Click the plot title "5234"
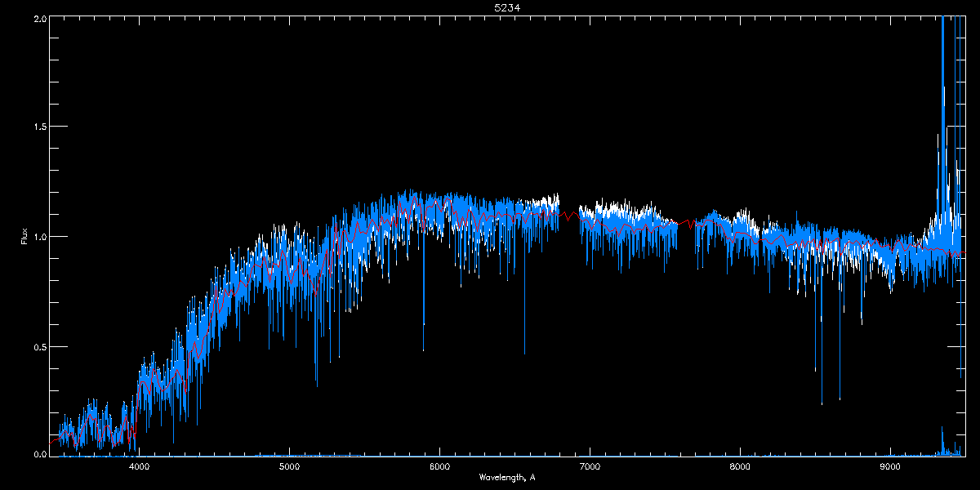The image size is (980, 490). 507,7
